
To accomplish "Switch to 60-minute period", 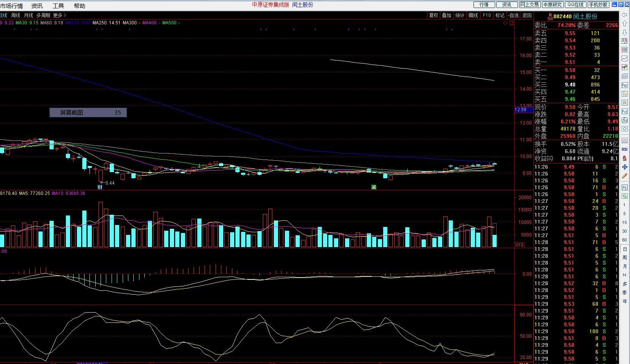I will pos(624,240).
